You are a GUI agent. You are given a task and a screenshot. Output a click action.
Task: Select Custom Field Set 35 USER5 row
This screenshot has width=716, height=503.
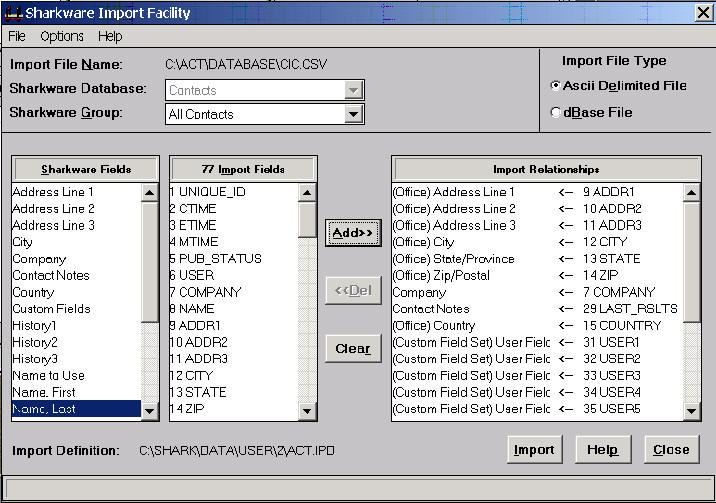(x=537, y=409)
